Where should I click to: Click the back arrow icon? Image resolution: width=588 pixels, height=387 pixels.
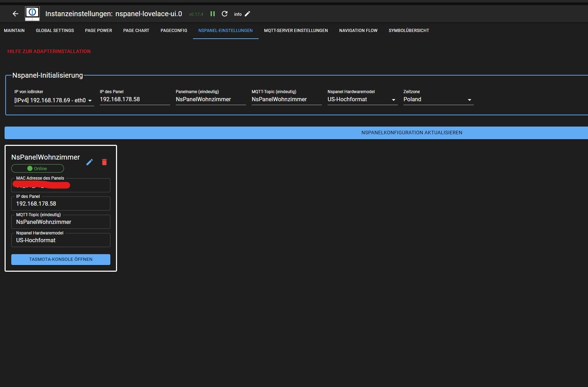(15, 14)
